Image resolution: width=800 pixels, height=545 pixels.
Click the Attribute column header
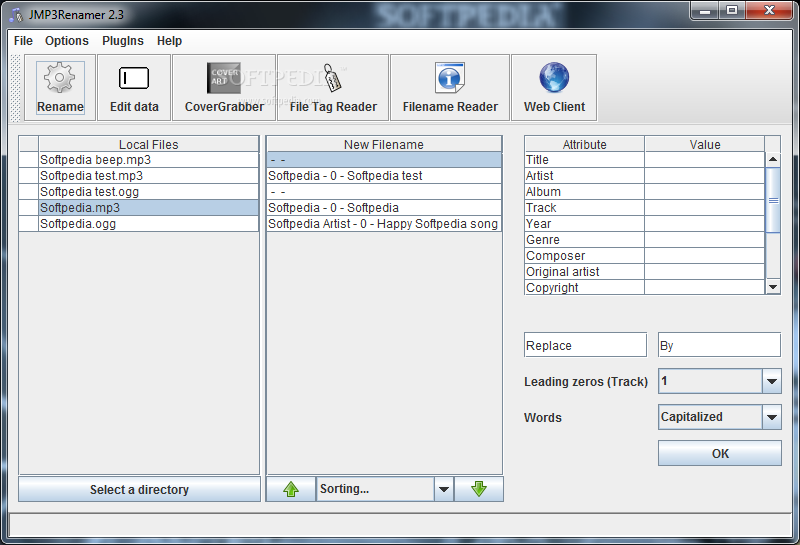[584, 144]
